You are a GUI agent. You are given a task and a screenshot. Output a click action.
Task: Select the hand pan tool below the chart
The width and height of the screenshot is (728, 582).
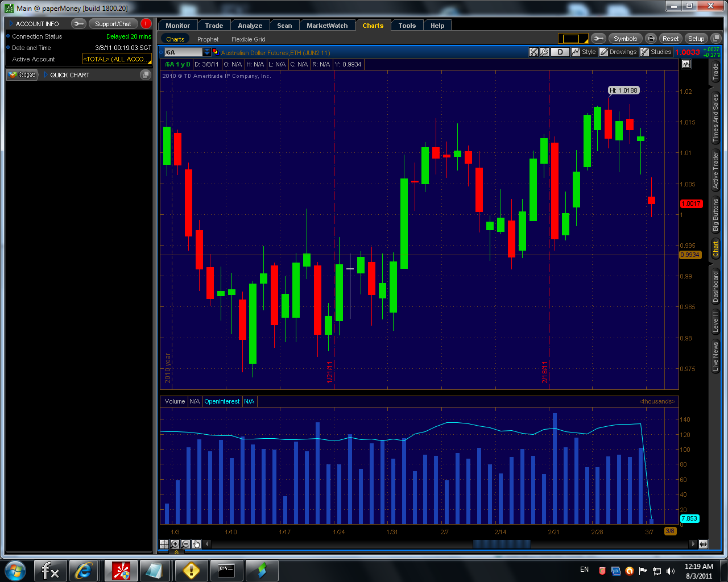click(x=196, y=544)
